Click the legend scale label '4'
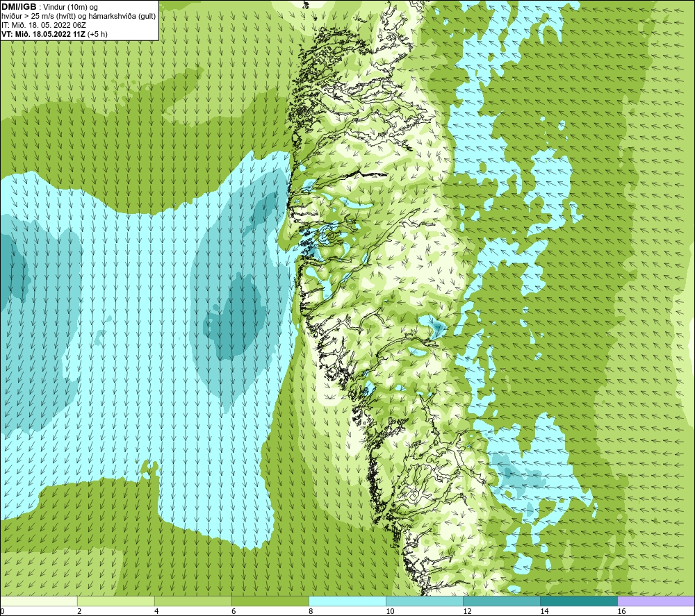The height and width of the screenshot is (616, 695). point(156,611)
